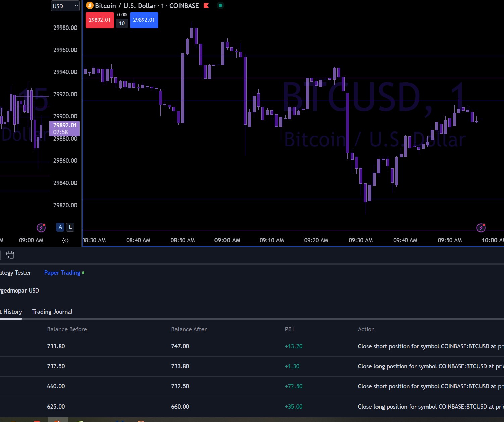Screen dimensions: 504x422
Task: Open the History tab
Action: point(11,312)
